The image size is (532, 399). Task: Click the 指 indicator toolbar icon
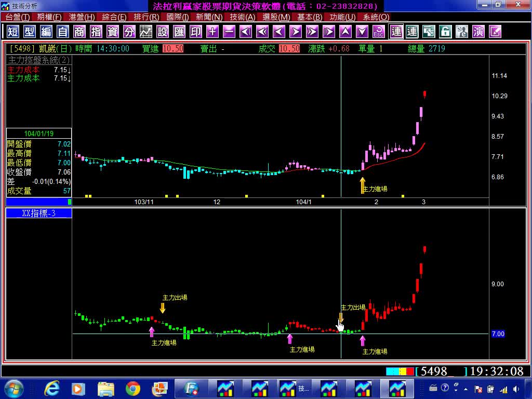[96, 32]
